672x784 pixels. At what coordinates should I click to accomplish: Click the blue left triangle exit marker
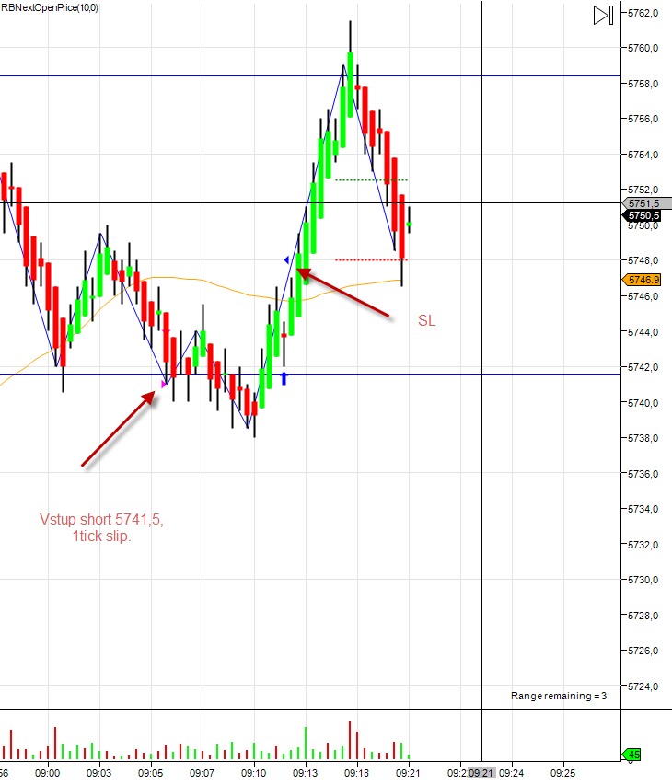[x=286, y=260]
